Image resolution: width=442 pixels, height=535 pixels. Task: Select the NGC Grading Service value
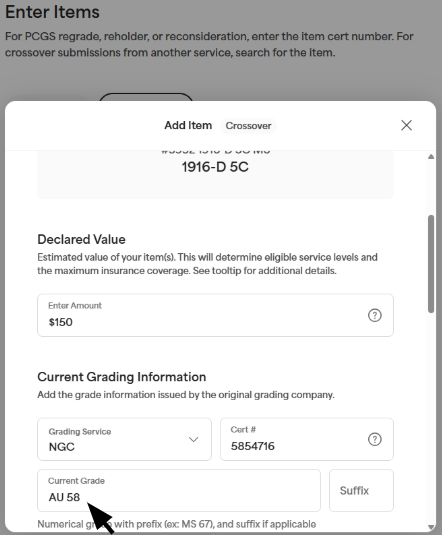tap(62, 447)
